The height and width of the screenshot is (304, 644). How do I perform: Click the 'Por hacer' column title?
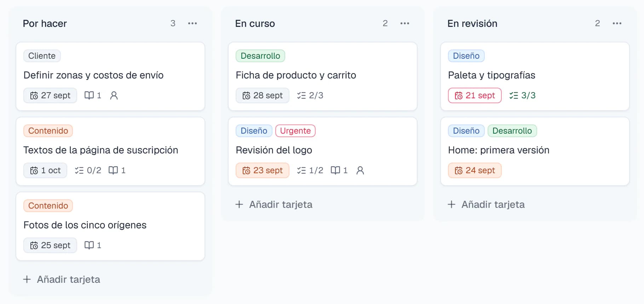pyautogui.click(x=45, y=24)
